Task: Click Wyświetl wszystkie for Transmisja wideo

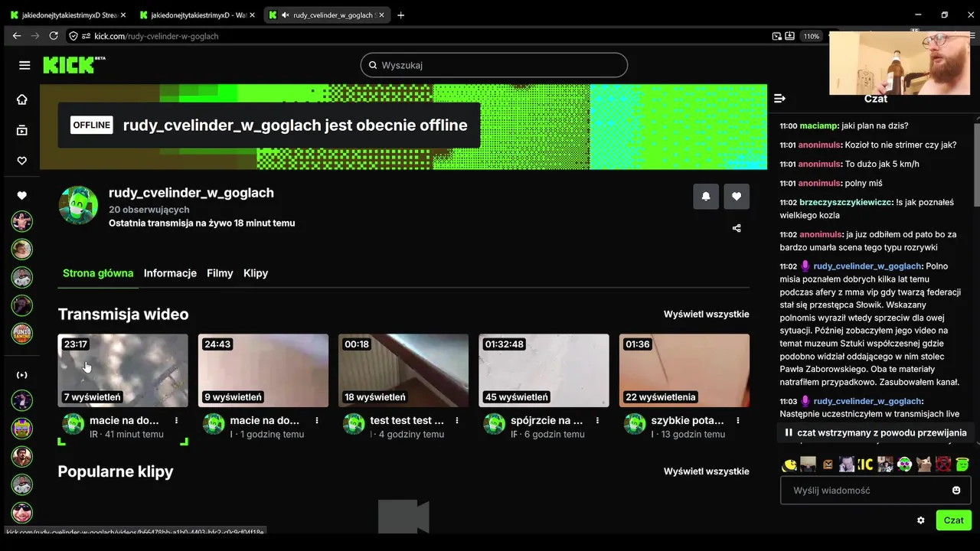Action: [706, 315]
